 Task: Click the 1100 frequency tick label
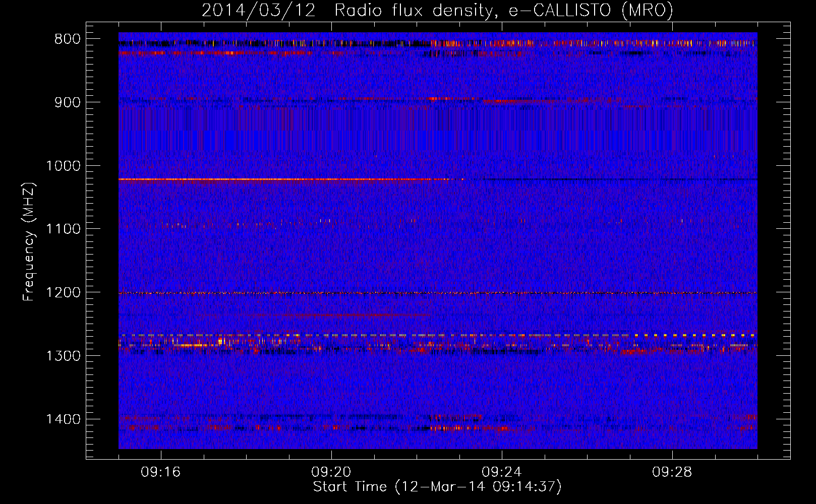click(x=63, y=229)
